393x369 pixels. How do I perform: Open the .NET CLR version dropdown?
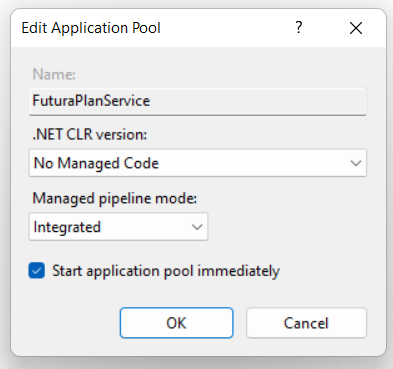click(198, 163)
